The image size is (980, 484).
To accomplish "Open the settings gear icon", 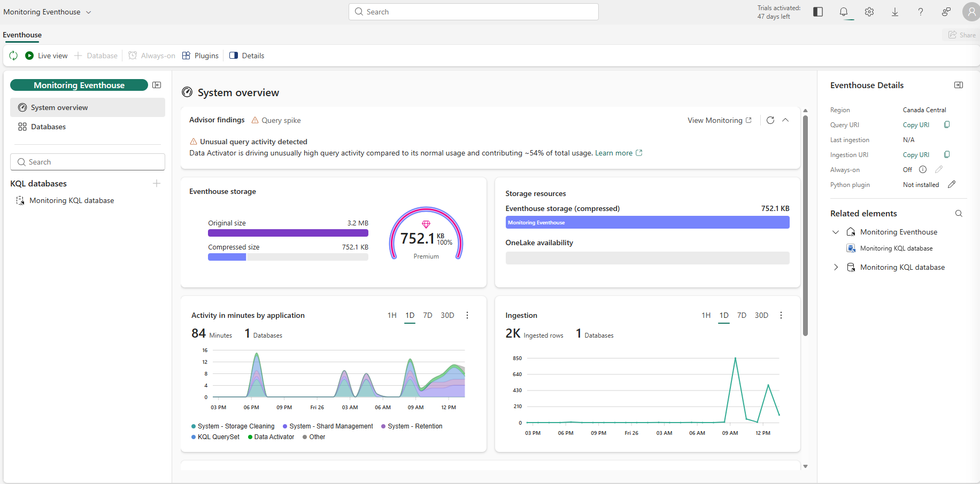I will coord(869,12).
